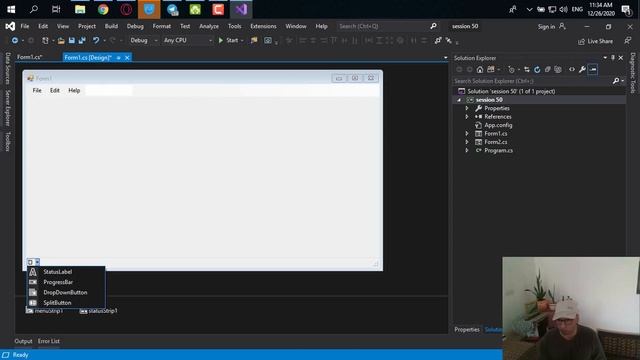
Task: Expand the Properties node
Action: pos(467,109)
